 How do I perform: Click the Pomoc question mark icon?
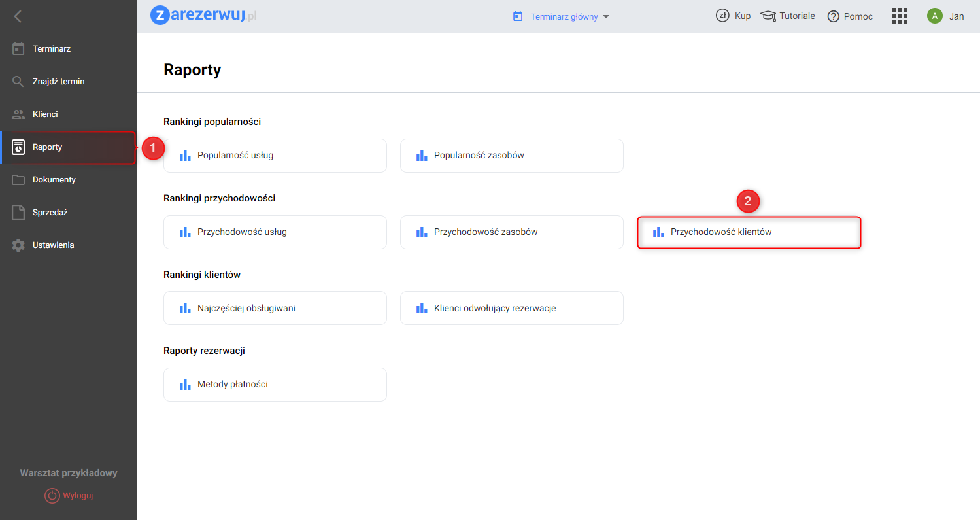pyautogui.click(x=833, y=16)
